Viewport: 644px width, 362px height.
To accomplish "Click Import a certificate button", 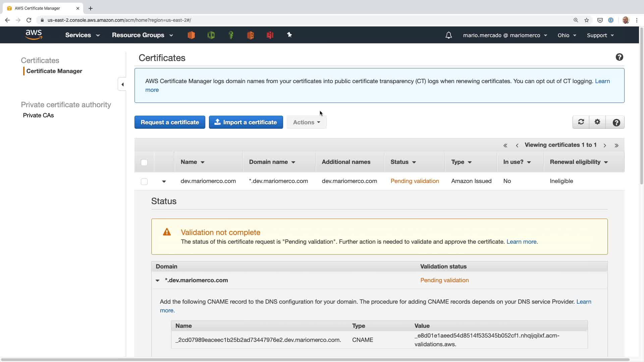I will click(246, 122).
